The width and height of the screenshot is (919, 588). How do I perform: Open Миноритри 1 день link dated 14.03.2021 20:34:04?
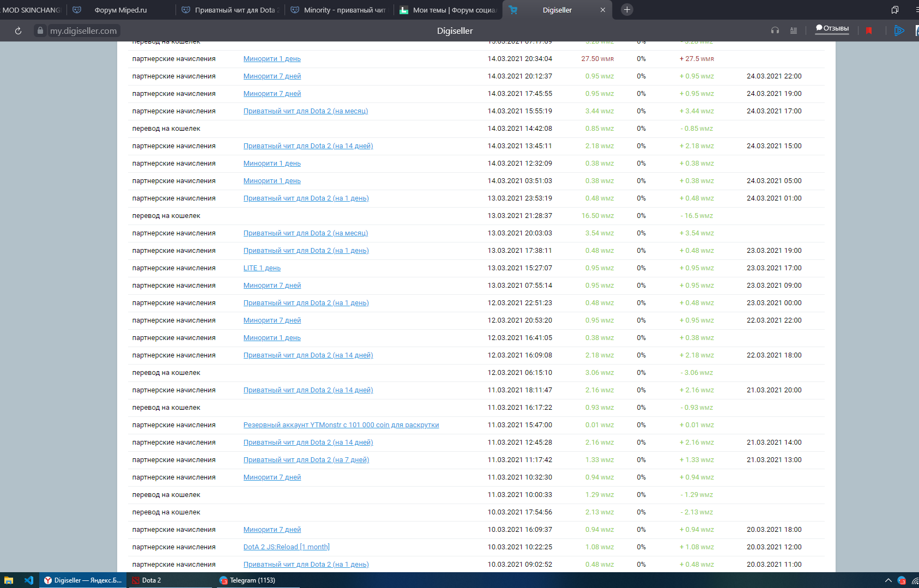[x=272, y=59]
